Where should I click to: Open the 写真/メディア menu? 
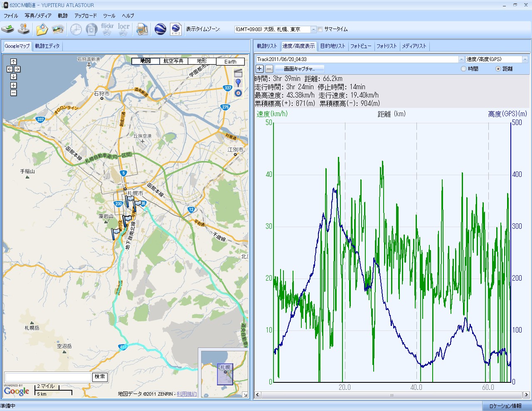pyautogui.click(x=38, y=16)
